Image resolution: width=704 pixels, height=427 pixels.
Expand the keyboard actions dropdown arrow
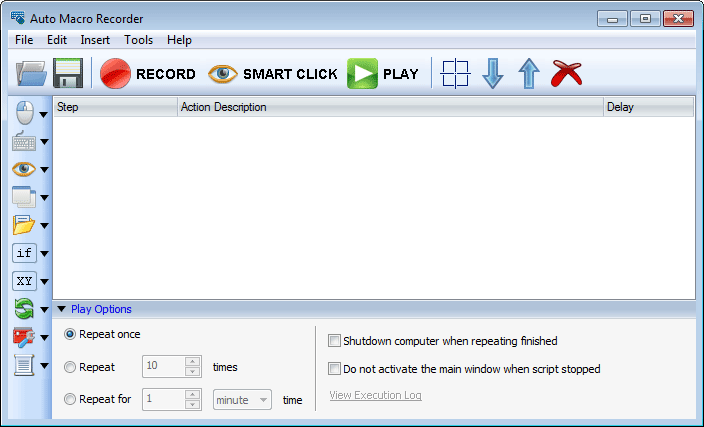coord(44,142)
